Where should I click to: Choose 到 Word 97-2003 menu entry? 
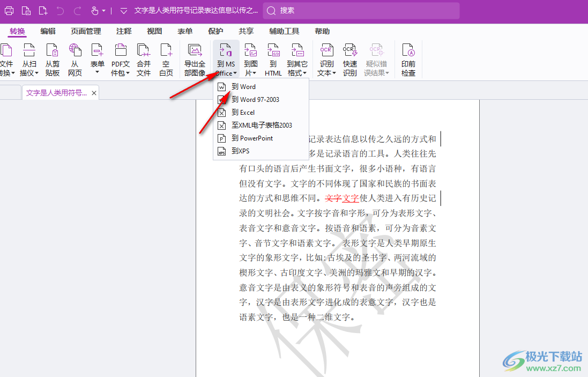(x=261, y=99)
